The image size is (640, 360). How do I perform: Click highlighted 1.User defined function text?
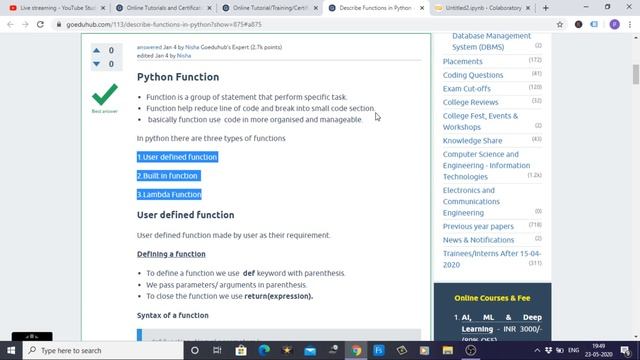click(177, 157)
